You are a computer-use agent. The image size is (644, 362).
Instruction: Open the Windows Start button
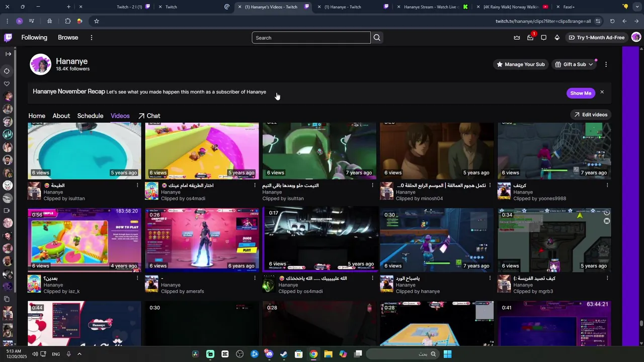[447, 354]
